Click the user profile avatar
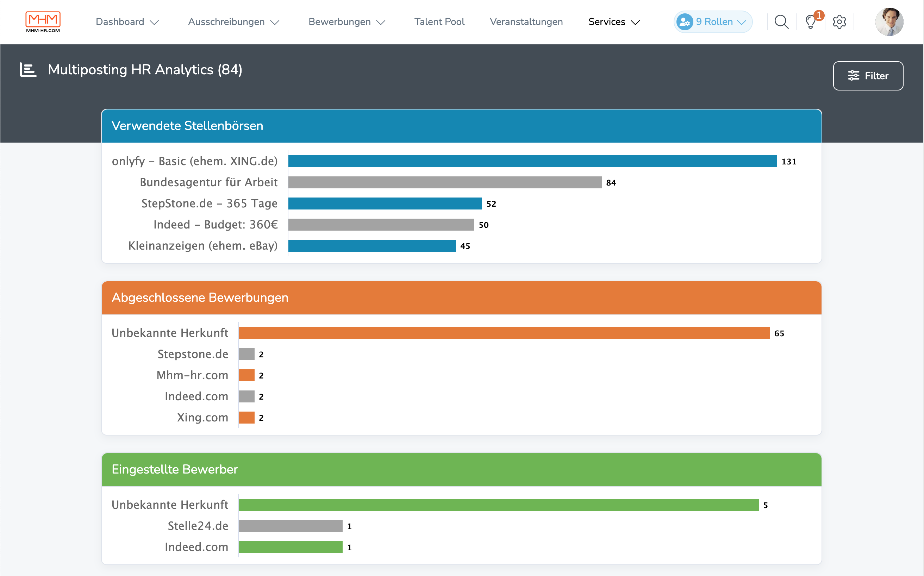 [x=889, y=22]
